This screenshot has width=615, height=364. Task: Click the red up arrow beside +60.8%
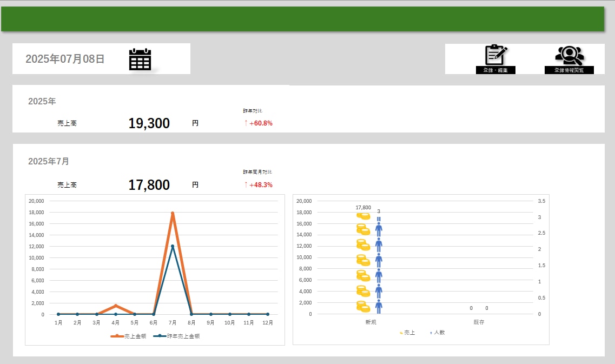pyautogui.click(x=246, y=123)
